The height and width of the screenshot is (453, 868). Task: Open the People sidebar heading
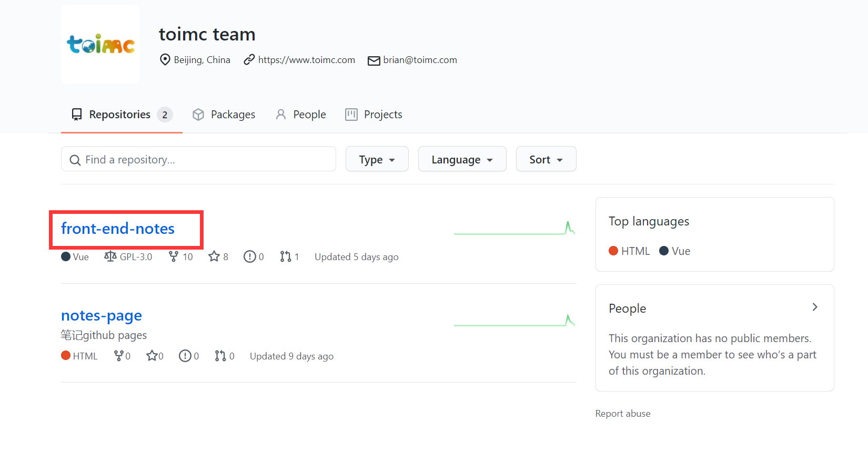(x=628, y=308)
